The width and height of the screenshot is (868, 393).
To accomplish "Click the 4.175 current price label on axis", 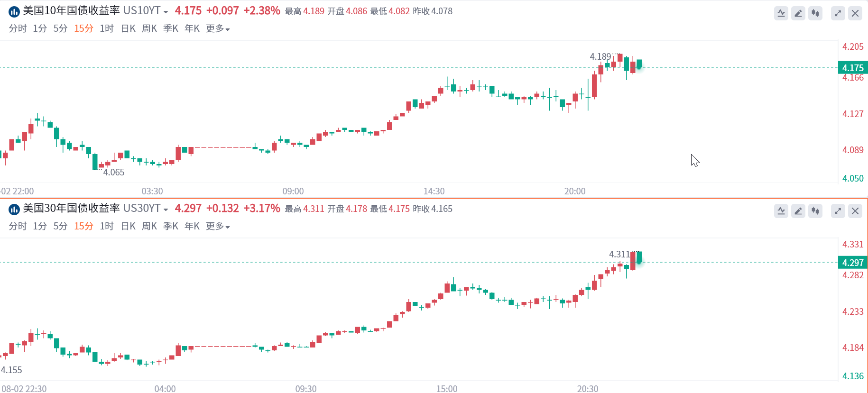I will tap(853, 68).
